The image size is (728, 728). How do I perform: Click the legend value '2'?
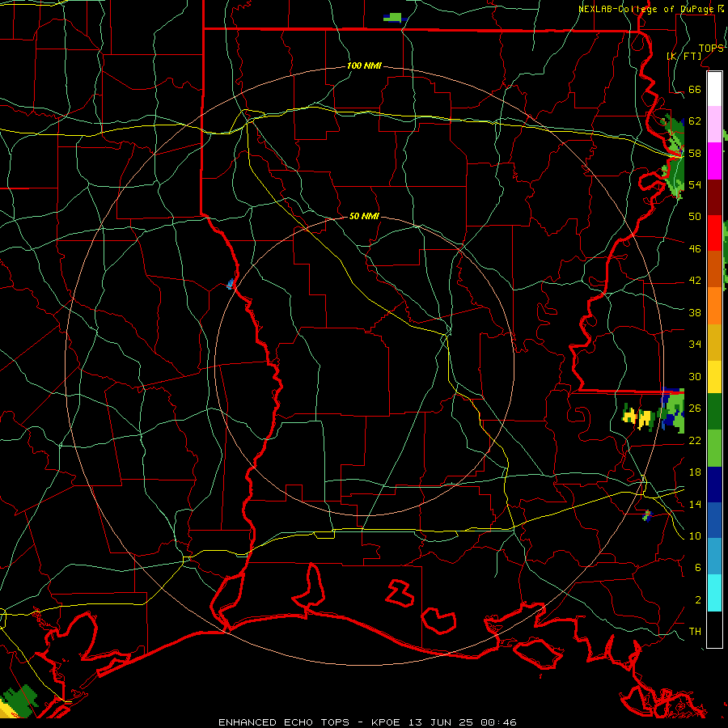coord(697,599)
